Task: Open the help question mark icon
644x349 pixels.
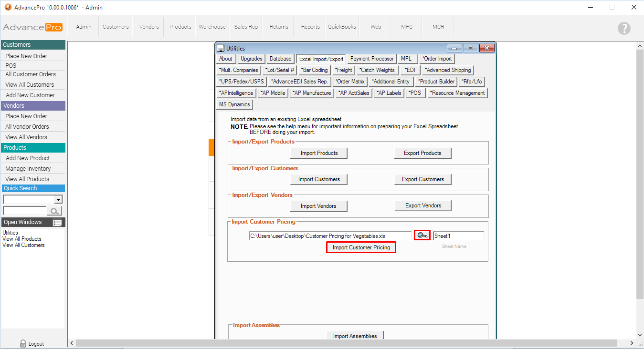Action: (624, 28)
